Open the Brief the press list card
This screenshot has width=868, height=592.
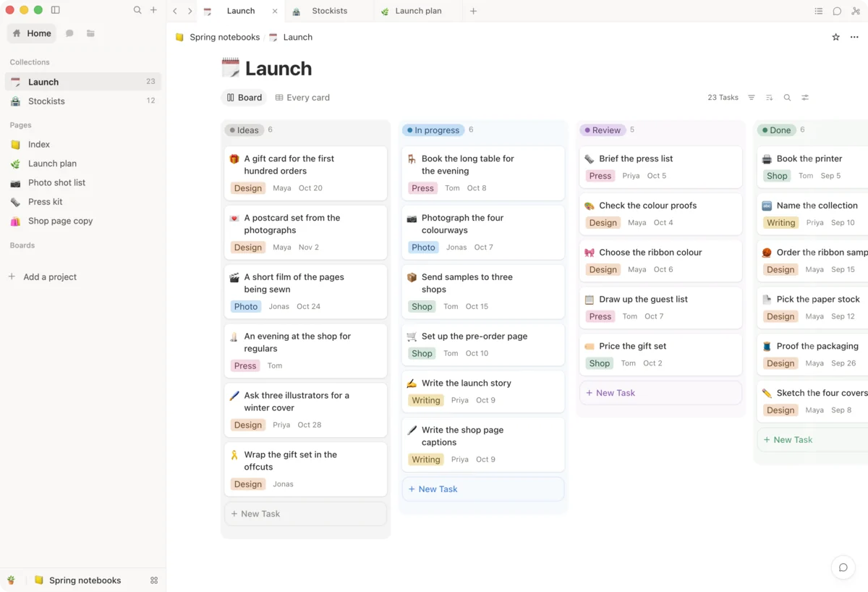[660, 167]
